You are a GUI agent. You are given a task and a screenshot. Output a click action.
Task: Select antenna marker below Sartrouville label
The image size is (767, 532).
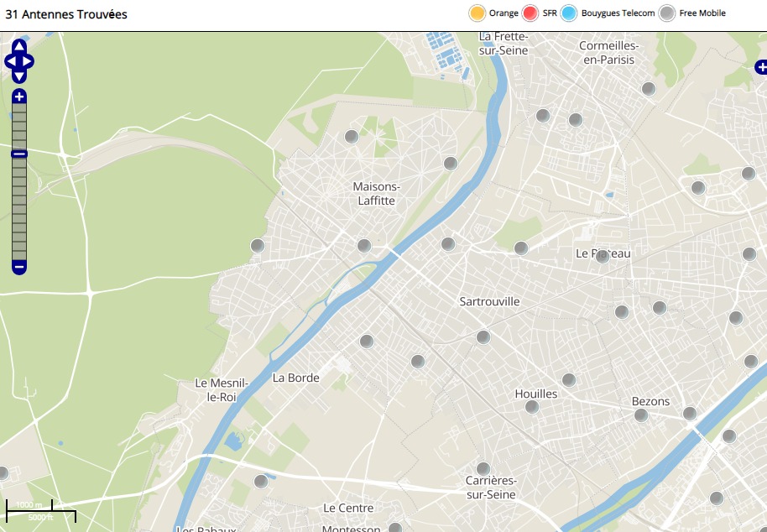tap(483, 337)
